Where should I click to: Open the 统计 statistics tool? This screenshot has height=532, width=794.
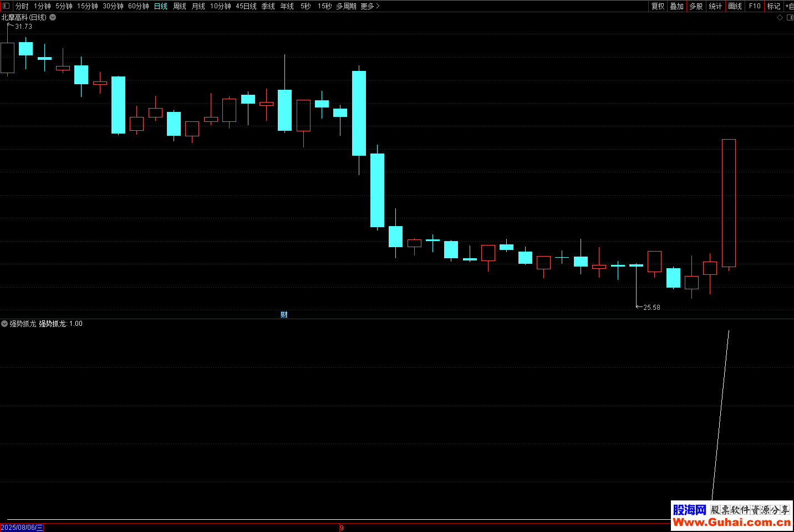point(715,6)
